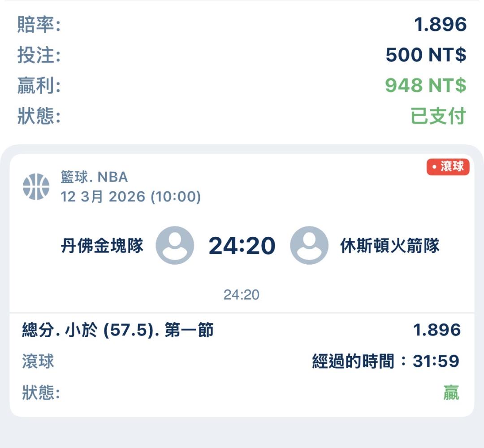484x448 pixels.
Task: Click the gray 滾球 label under bet line
Action: click(38, 361)
